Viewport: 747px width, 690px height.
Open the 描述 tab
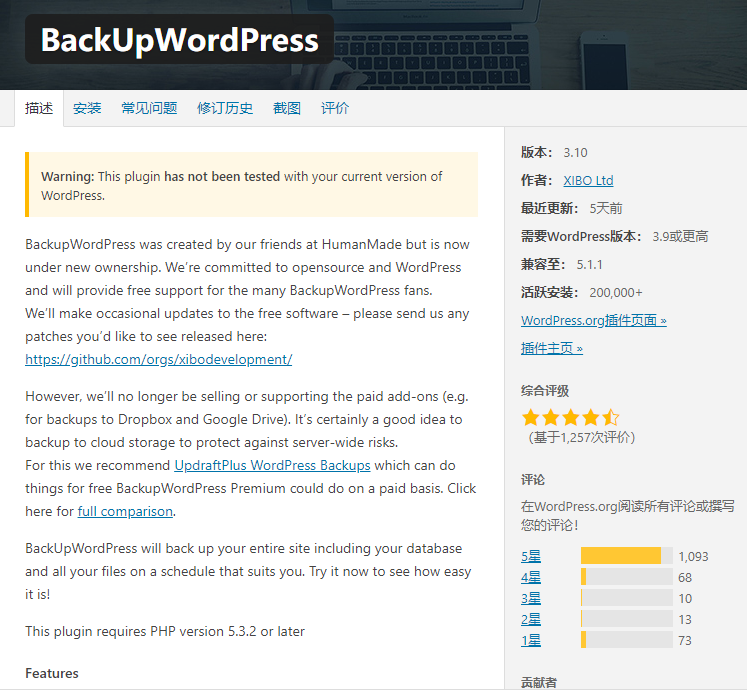point(39,108)
